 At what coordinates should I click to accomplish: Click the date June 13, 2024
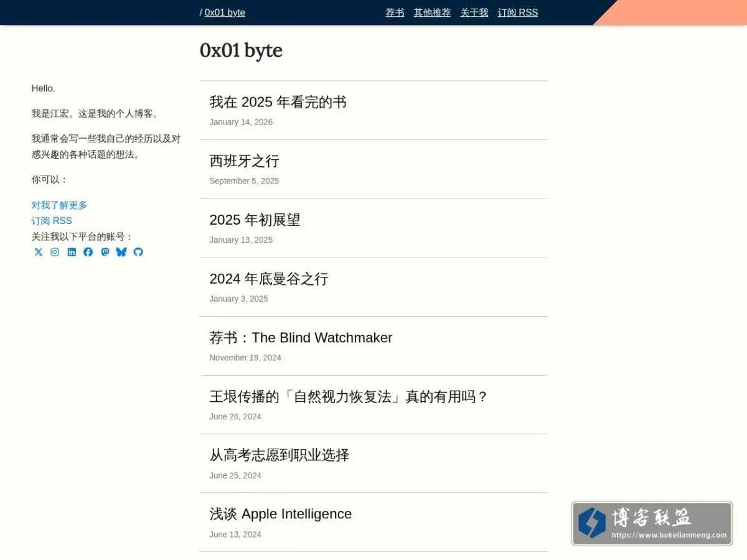(235, 534)
